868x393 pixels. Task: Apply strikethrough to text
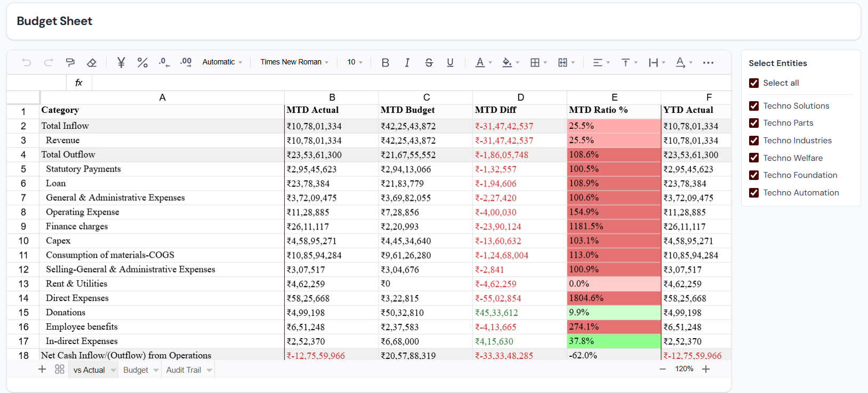[429, 63]
